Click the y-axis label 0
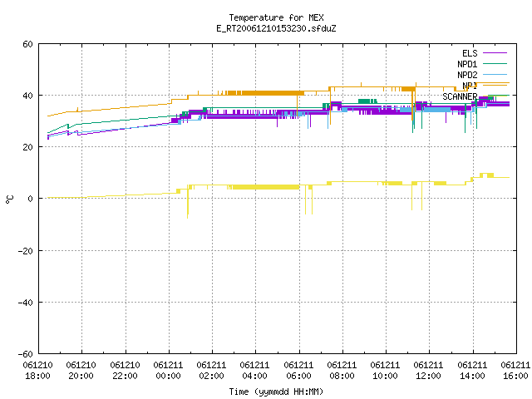 pyautogui.click(x=30, y=199)
